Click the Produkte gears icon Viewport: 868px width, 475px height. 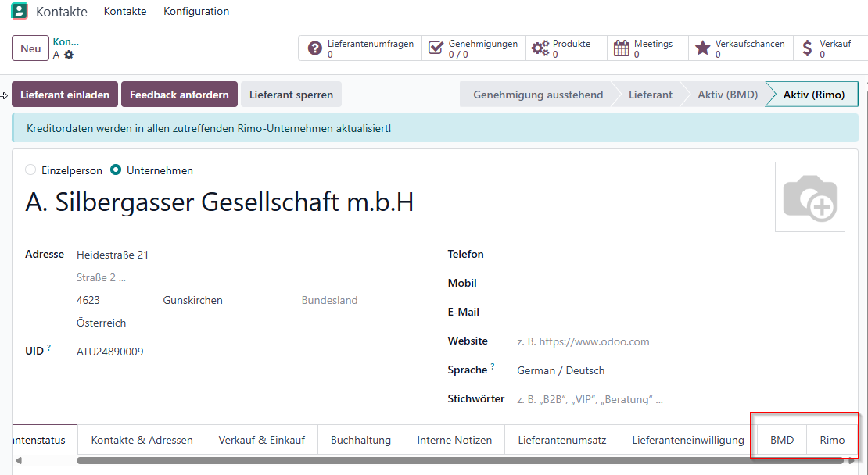(x=540, y=48)
